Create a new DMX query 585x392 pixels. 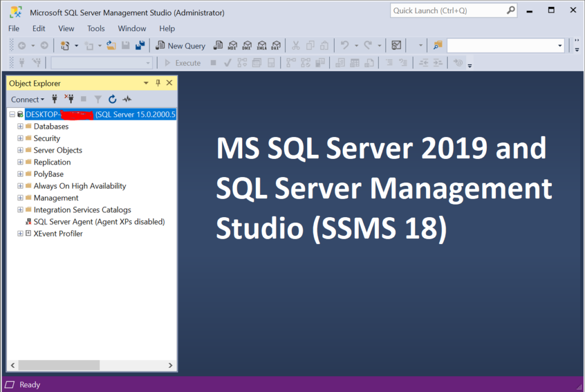click(247, 45)
